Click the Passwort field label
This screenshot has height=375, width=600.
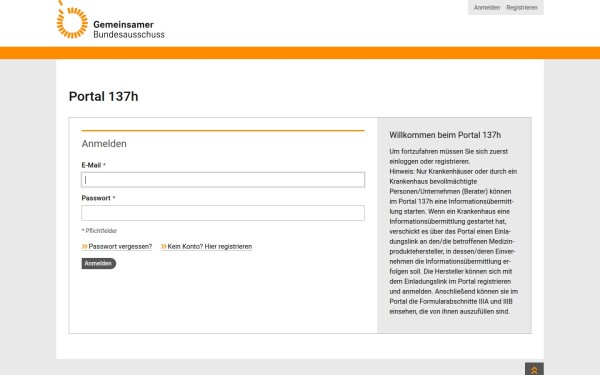[98, 198]
